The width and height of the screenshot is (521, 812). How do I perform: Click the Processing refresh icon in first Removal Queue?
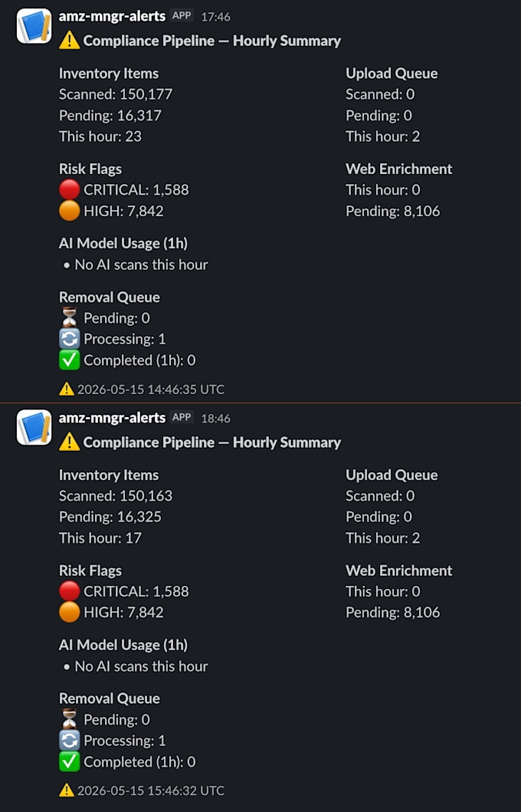(69, 339)
